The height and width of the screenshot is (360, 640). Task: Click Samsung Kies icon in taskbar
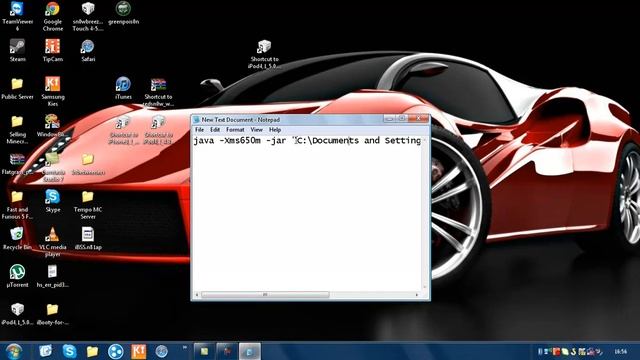[138, 351]
